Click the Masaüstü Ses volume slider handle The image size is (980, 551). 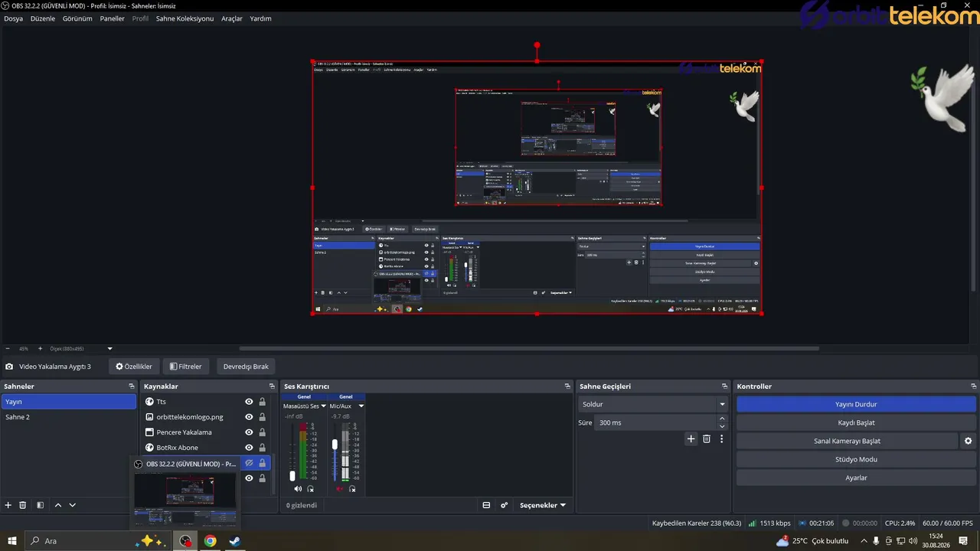(292, 476)
